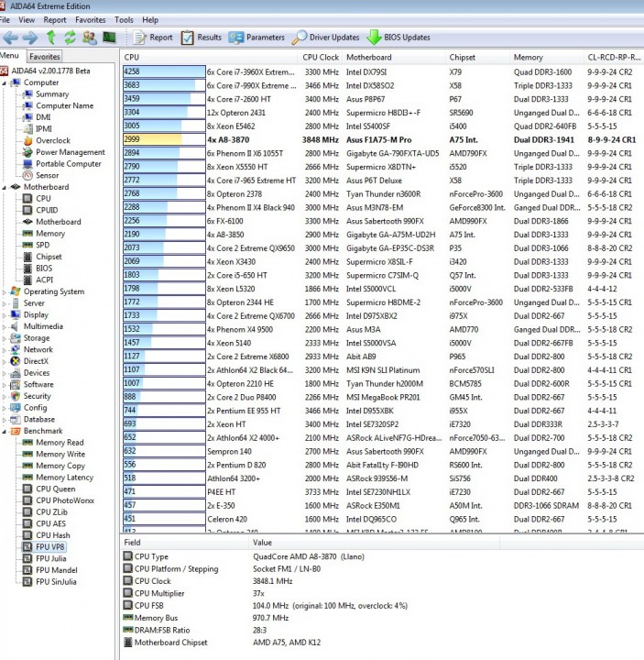
Task: Select the DirectX icon in tree
Action: [x=16, y=361]
